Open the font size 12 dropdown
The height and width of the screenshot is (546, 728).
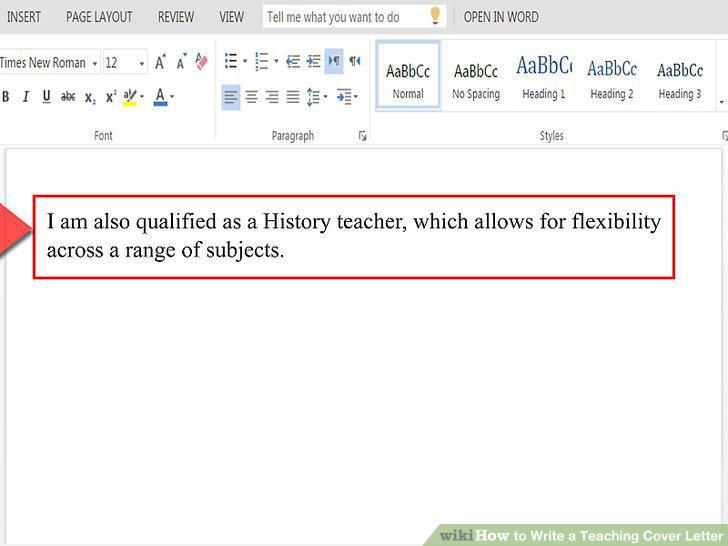142,63
